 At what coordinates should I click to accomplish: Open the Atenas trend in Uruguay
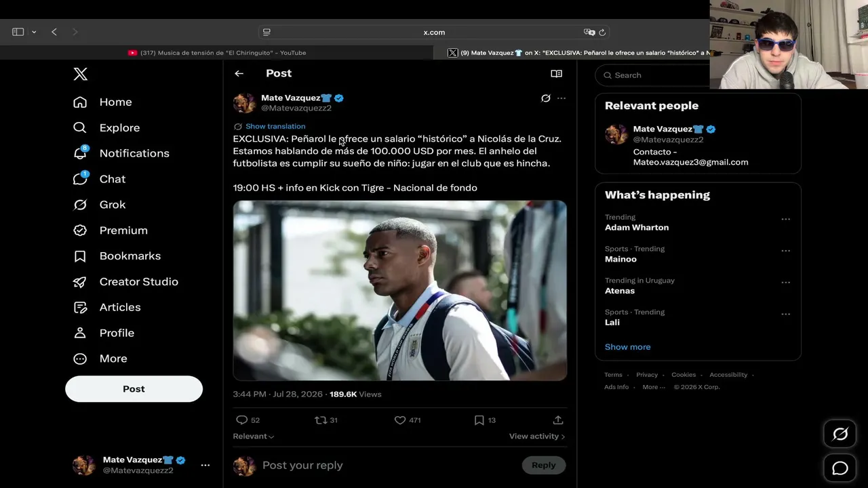[x=620, y=291]
